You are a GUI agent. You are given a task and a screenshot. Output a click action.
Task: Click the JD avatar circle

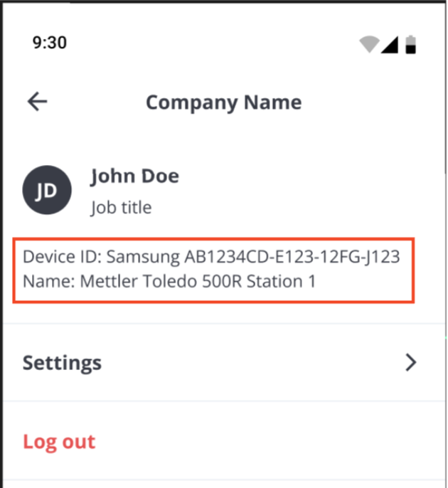[47, 190]
